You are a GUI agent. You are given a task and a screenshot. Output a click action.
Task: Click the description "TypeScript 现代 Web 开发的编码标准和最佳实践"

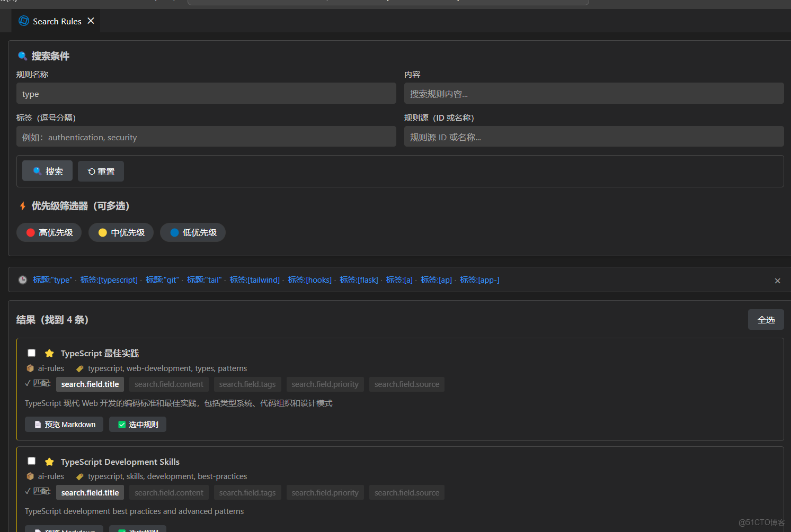(x=179, y=403)
